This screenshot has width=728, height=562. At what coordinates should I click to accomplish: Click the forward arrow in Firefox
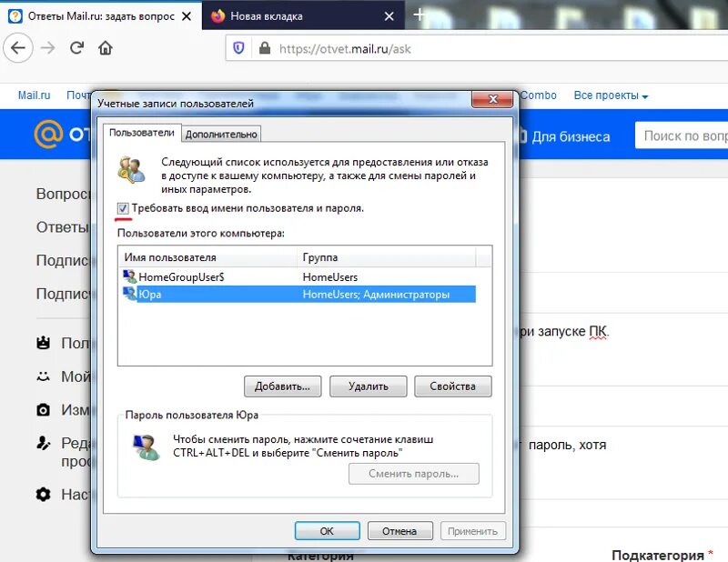click(x=48, y=48)
